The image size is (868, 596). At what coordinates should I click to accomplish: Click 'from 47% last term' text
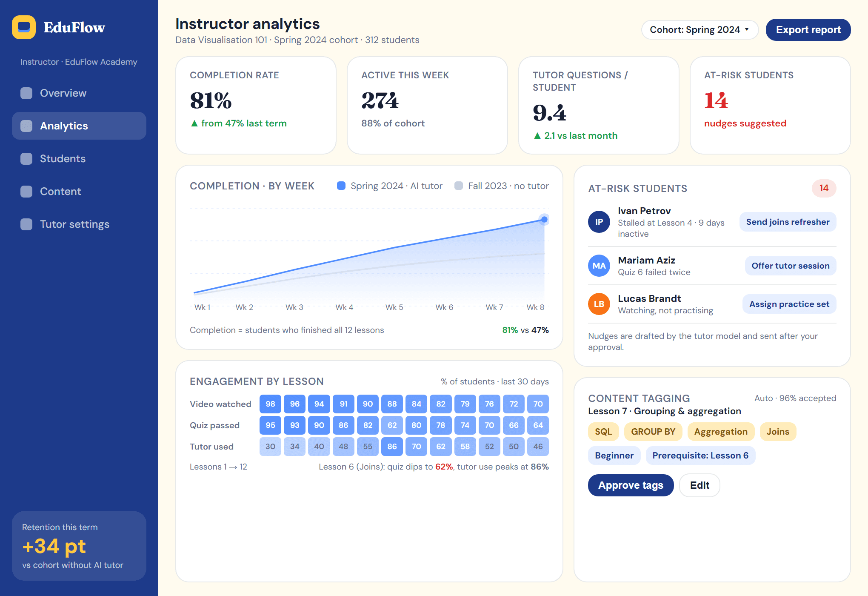click(244, 123)
